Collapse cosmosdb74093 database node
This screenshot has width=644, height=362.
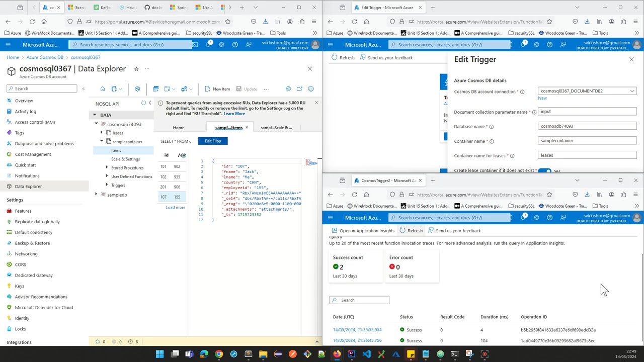(97, 124)
